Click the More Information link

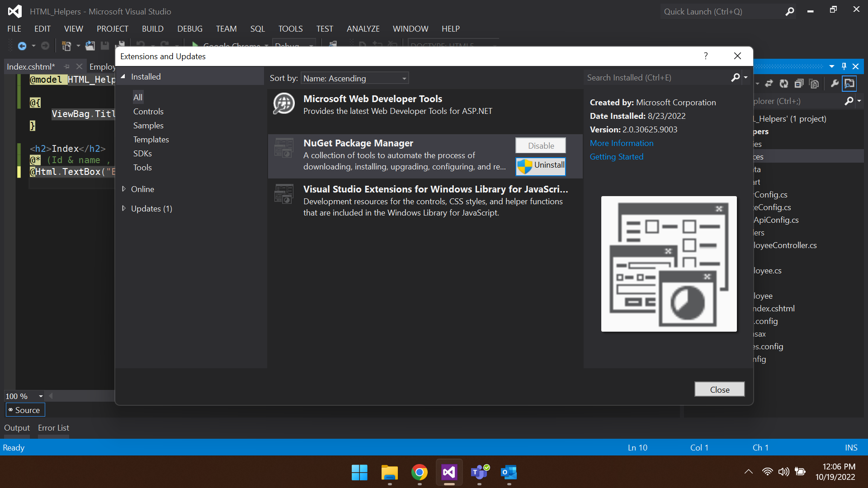pyautogui.click(x=621, y=143)
